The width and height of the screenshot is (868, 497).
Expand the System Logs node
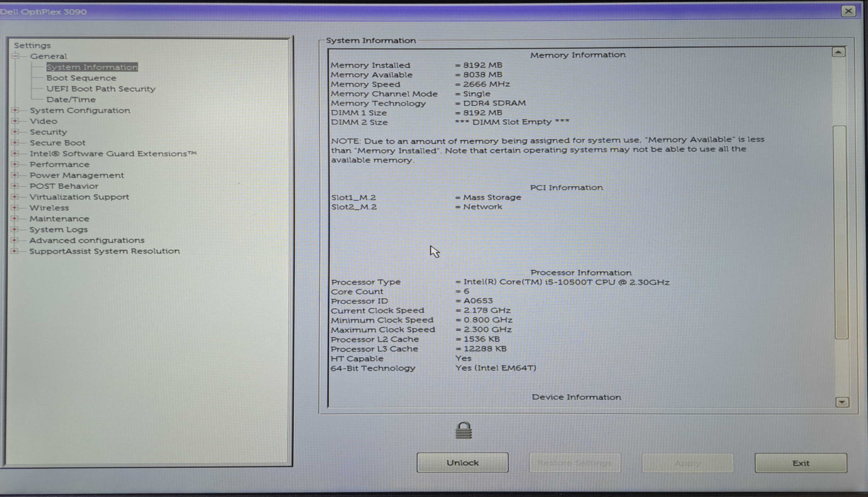coord(15,229)
